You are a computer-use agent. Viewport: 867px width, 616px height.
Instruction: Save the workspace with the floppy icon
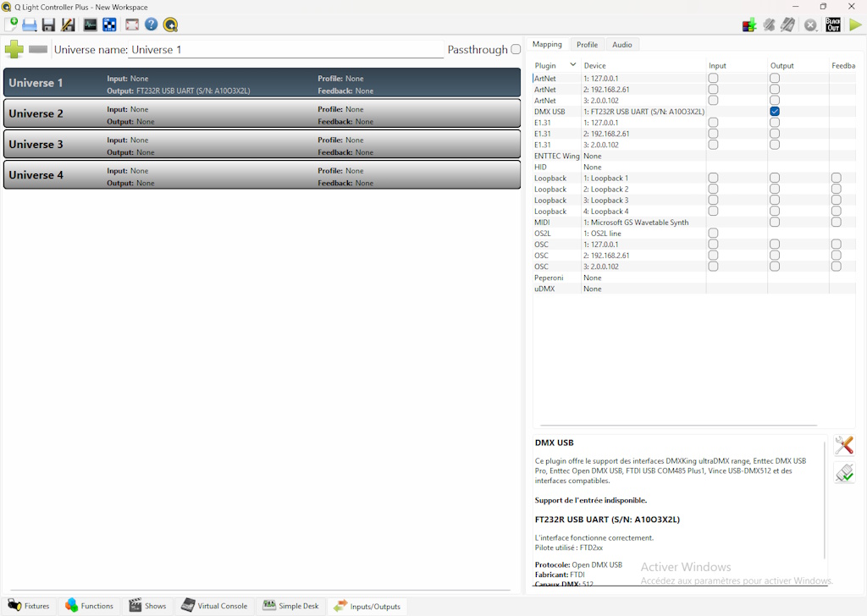(48, 25)
